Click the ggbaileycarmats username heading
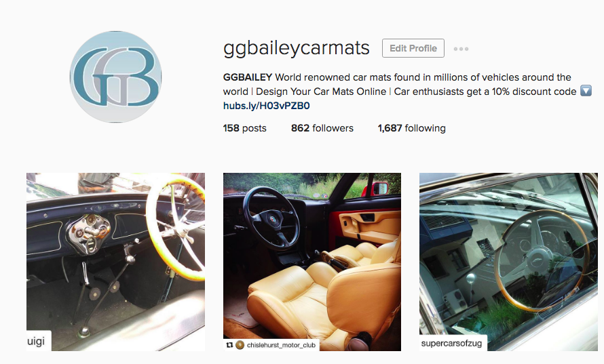 coord(296,49)
